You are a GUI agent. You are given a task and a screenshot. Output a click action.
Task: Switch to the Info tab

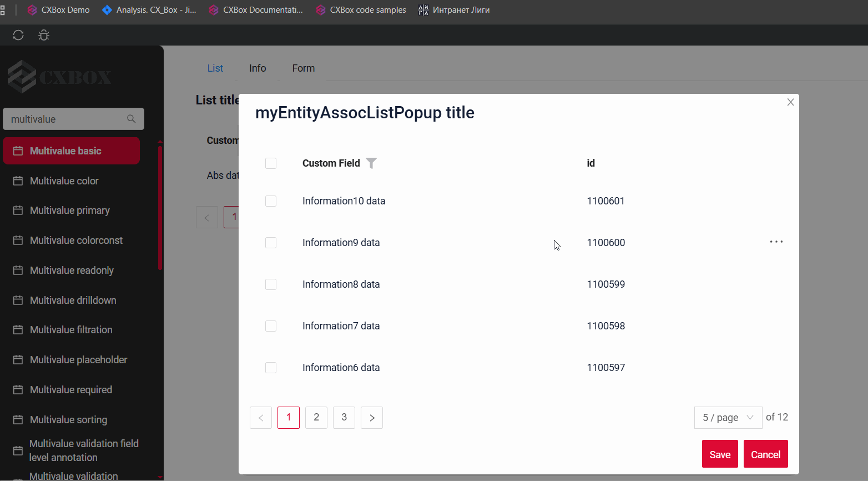click(x=258, y=68)
